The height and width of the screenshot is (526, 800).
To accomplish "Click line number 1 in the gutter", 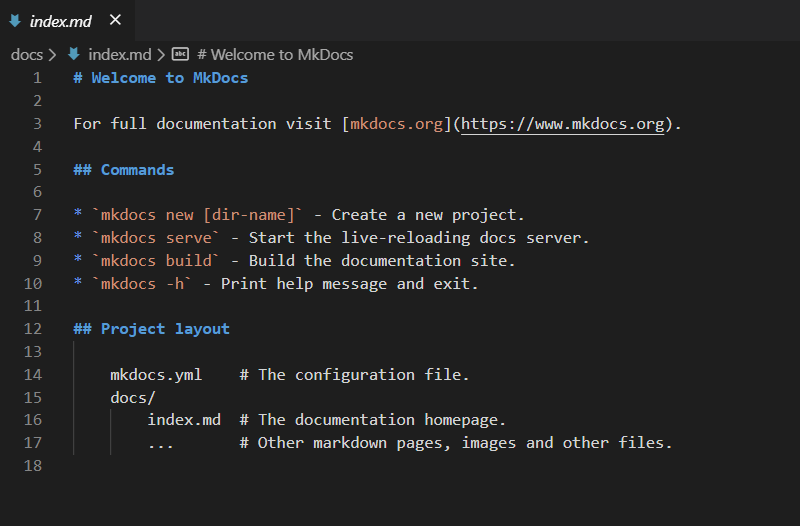I will [37, 78].
